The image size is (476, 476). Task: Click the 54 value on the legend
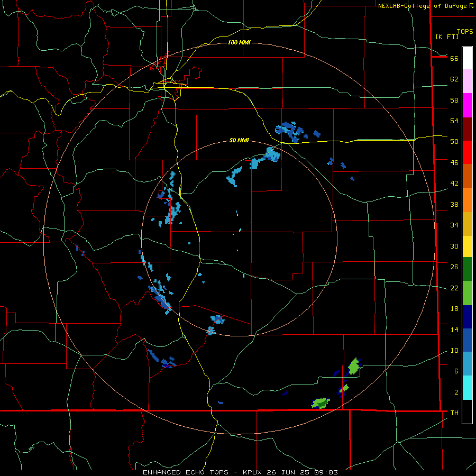pos(454,121)
